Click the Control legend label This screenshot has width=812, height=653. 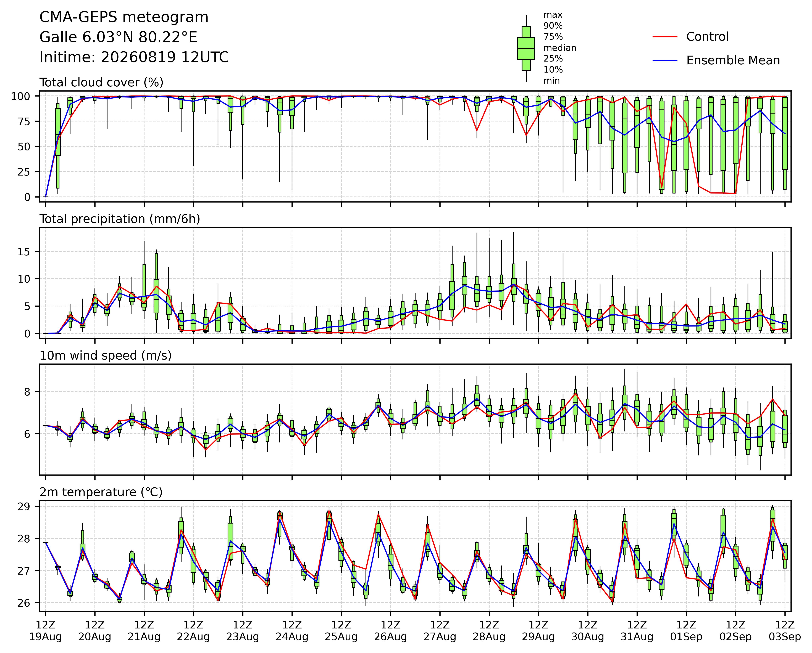(707, 37)
